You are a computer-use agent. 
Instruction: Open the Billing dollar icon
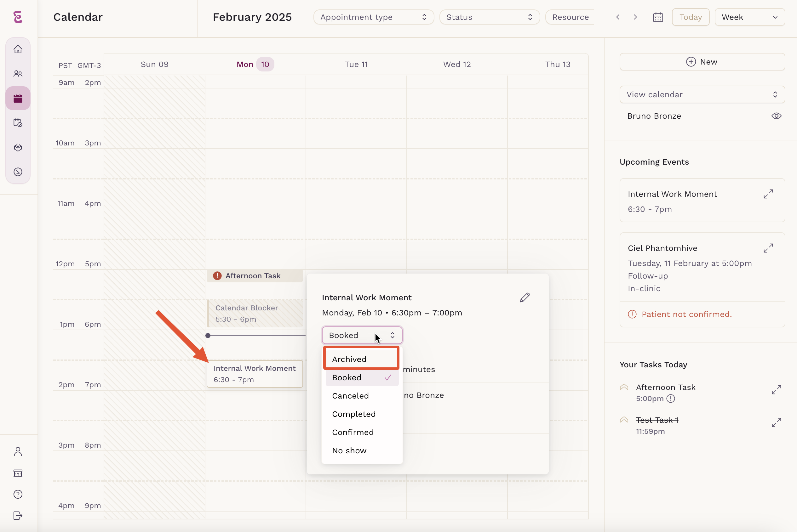tap(18, 172)
